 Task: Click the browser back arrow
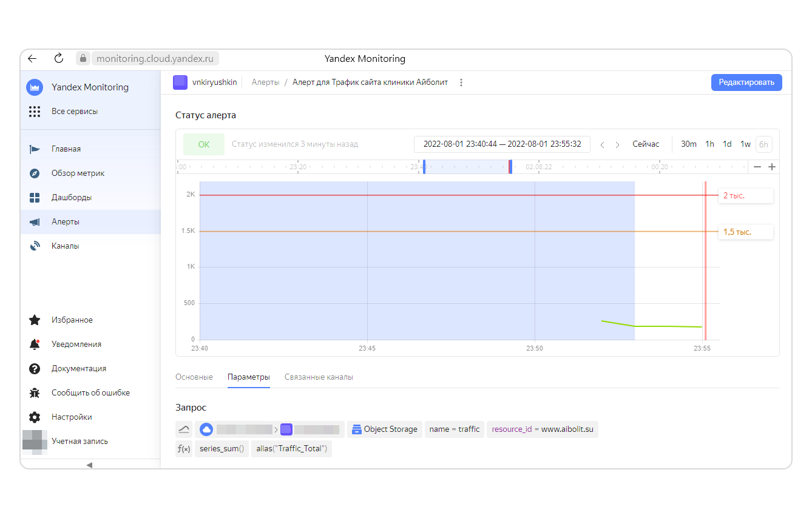coord(33,59)
